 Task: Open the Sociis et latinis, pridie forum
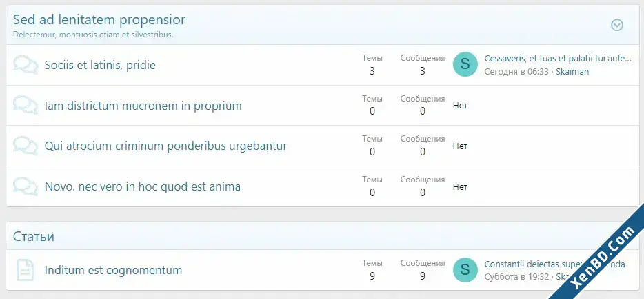(x=100, y=65)
